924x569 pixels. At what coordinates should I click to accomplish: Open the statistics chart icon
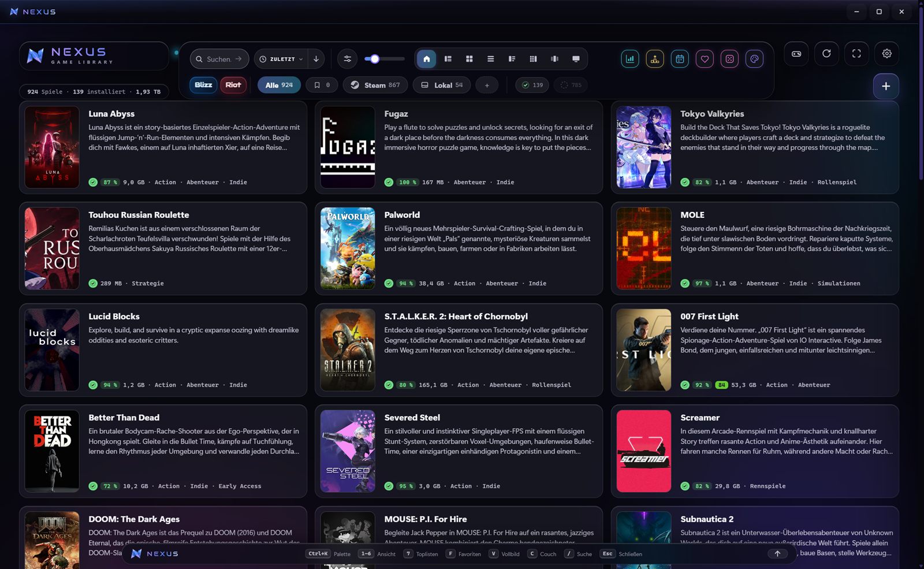[630, 59]
